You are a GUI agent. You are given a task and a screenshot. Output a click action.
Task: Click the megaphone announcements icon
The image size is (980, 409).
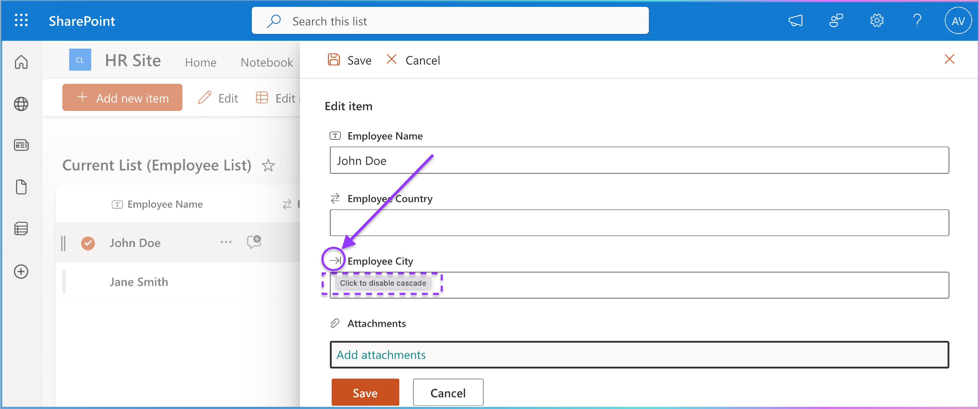pos(796,21)
